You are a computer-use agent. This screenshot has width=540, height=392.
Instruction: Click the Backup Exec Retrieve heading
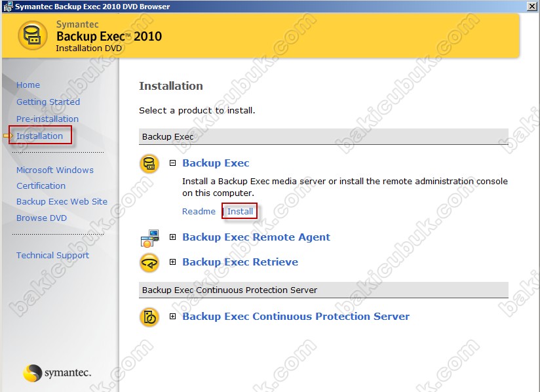240,262
